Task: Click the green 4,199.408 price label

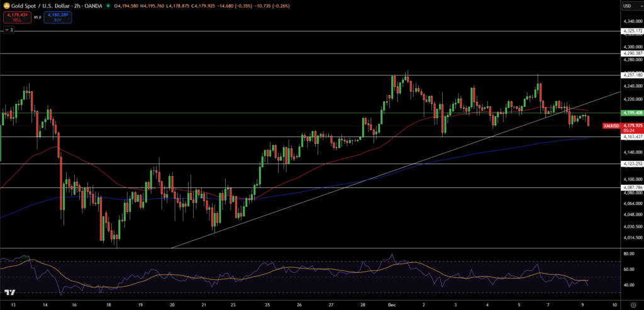Action: tap(631, 113)
